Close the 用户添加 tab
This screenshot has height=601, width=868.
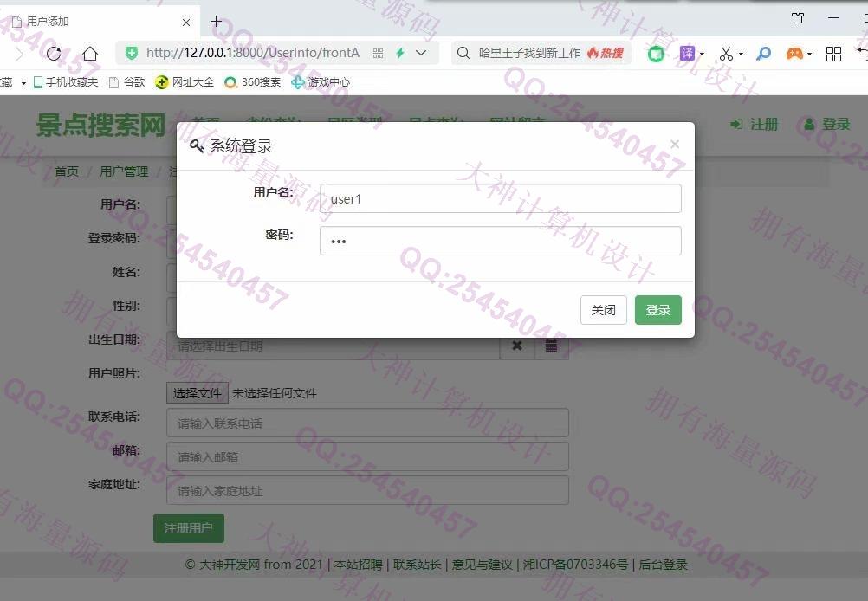click(186, 23)
